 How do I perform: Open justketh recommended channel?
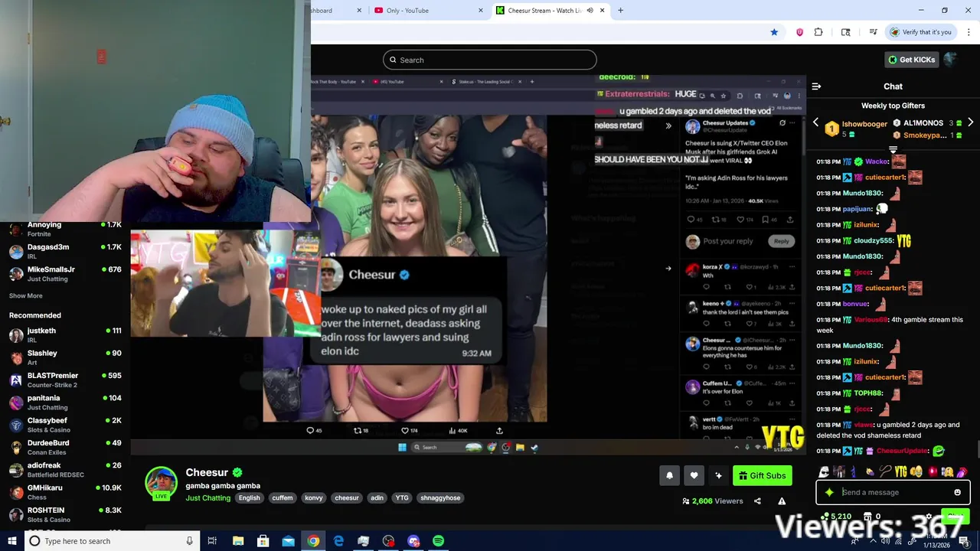click(65, 335)
